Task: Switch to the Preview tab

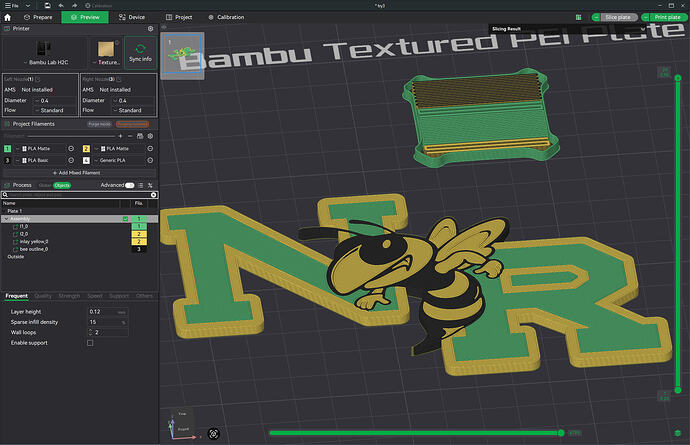Action: 85,17
